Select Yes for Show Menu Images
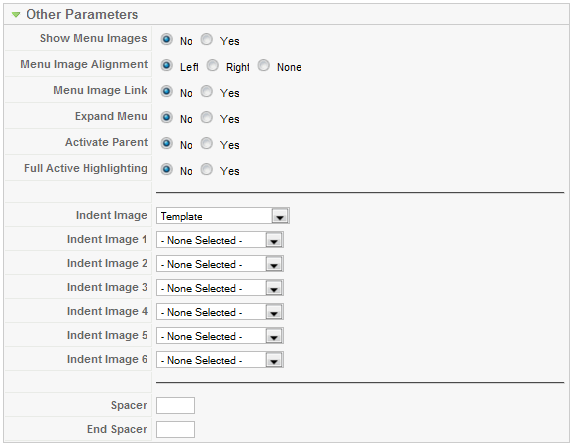This screenshot has width=573, height=445. [206, 39]
